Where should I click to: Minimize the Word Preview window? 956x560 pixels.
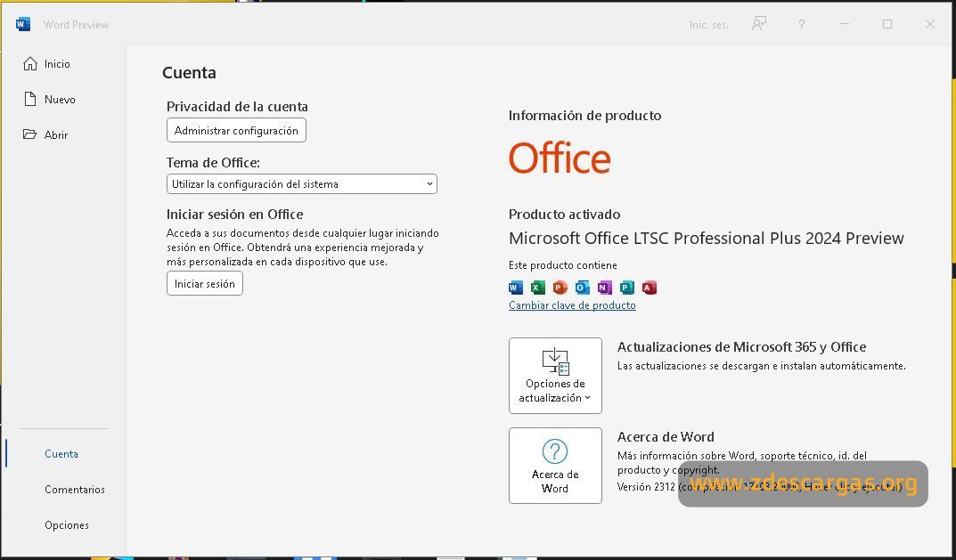click(845, 24)
